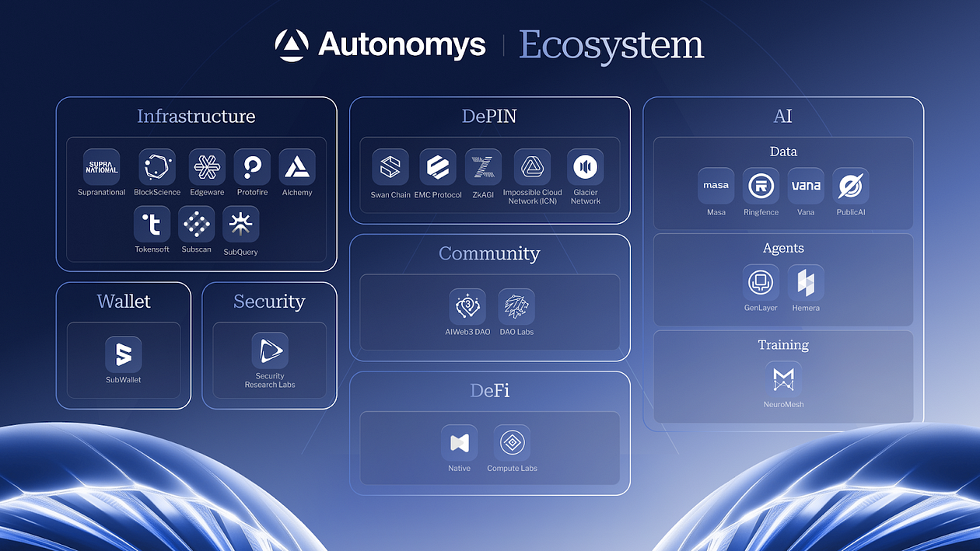
Task: Click the "Impossible Cloud Network (ICN)" caption
Action: click(x=532, y=197)
